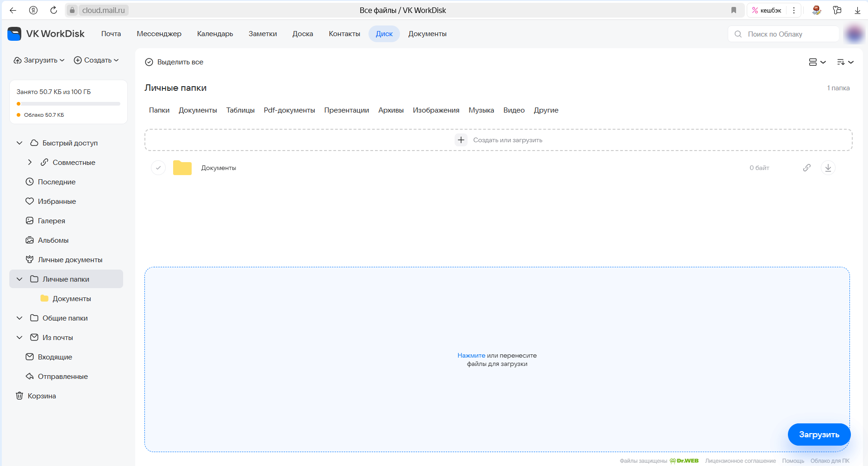The image size is (868, 466).
Task: Open Галерея in the sidebar
Action: pos(51,221)
